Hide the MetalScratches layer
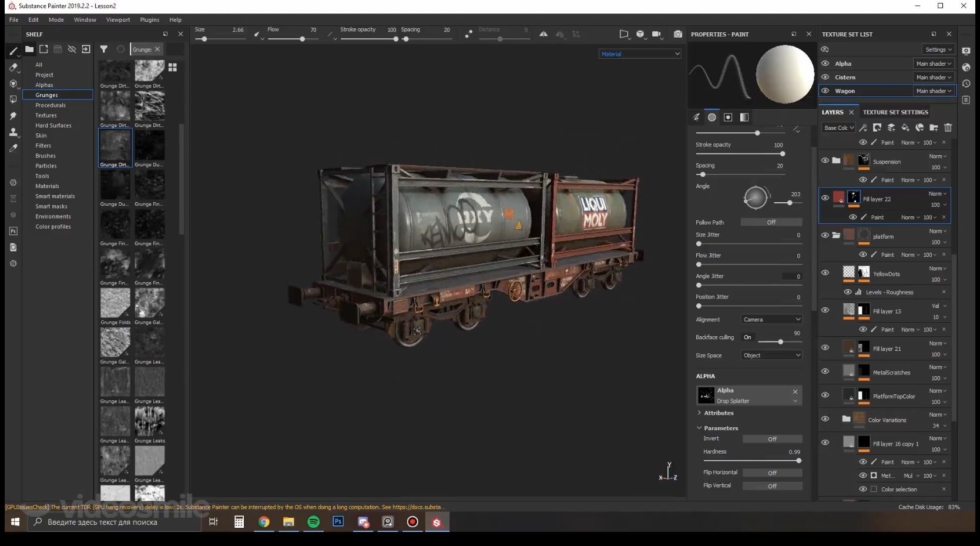 coord(825,371)
